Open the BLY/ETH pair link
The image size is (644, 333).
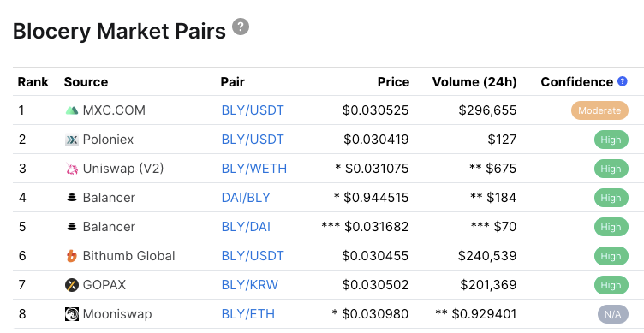coord(247,314)
